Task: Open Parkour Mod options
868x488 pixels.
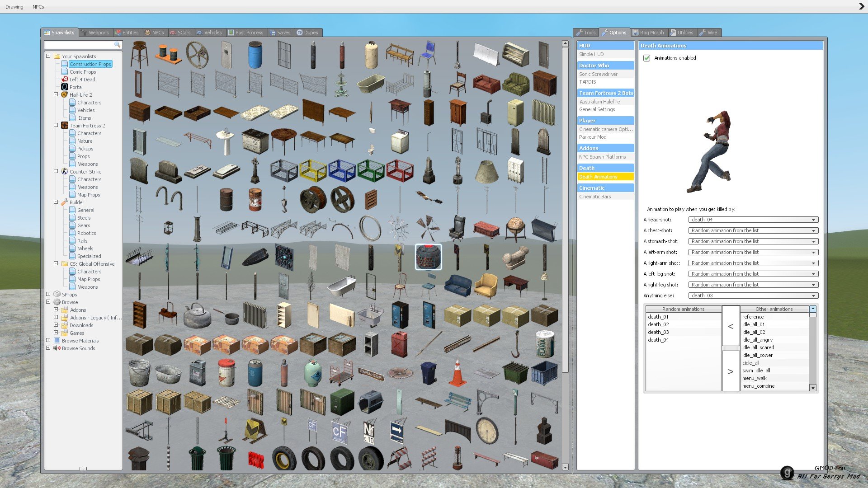Action: (x=605, y=137)
